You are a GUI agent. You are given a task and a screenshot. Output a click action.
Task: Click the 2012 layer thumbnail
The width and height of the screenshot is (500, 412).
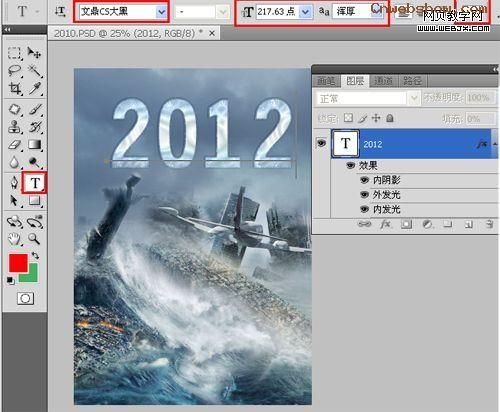(345, 143)
